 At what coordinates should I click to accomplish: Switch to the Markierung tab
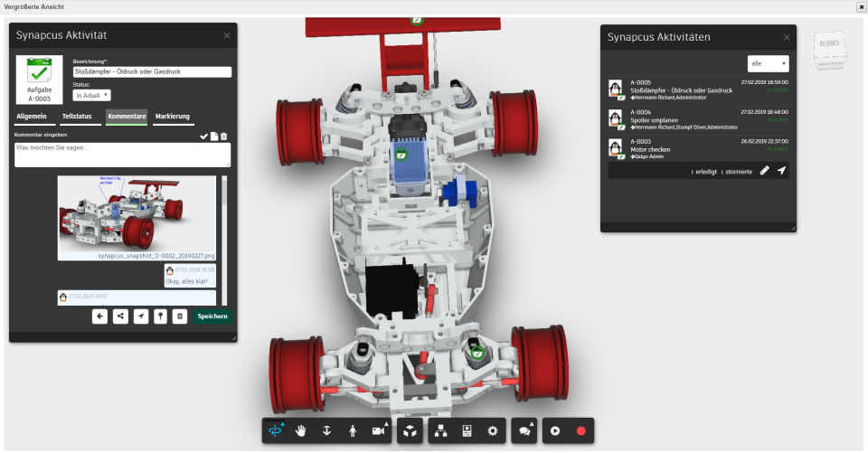pos(173,117)
